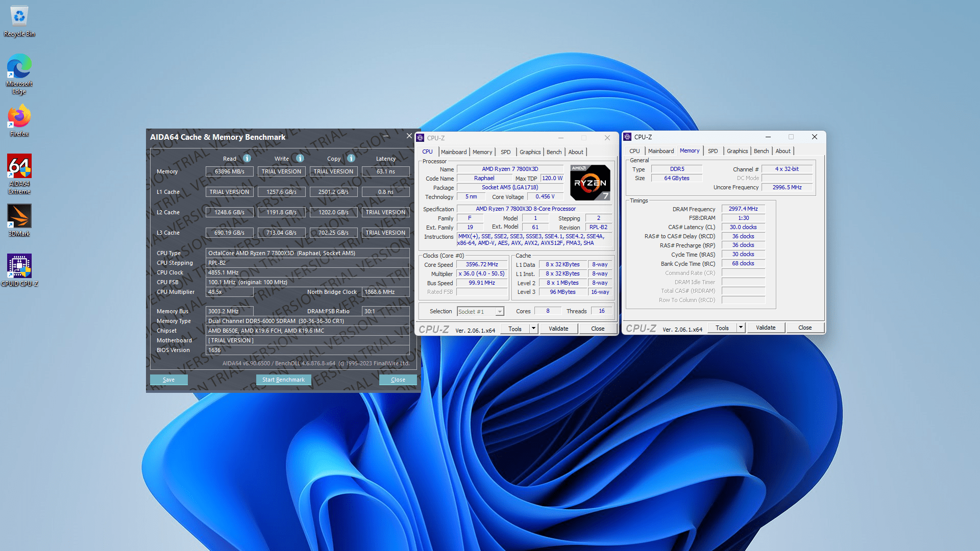This screenshot has height=551, width=980.
Task: Open the Bench tab in the left CPU-Z window
Action: [x=554, y=152]
